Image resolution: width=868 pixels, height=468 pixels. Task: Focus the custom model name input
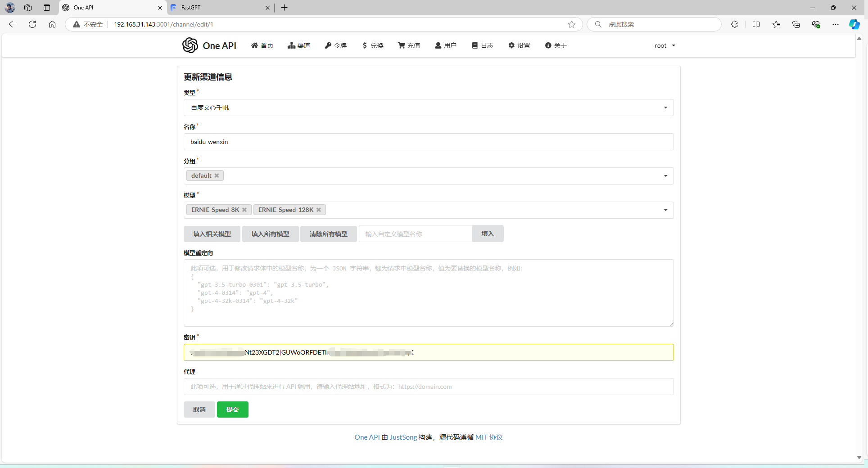(416, 234)
